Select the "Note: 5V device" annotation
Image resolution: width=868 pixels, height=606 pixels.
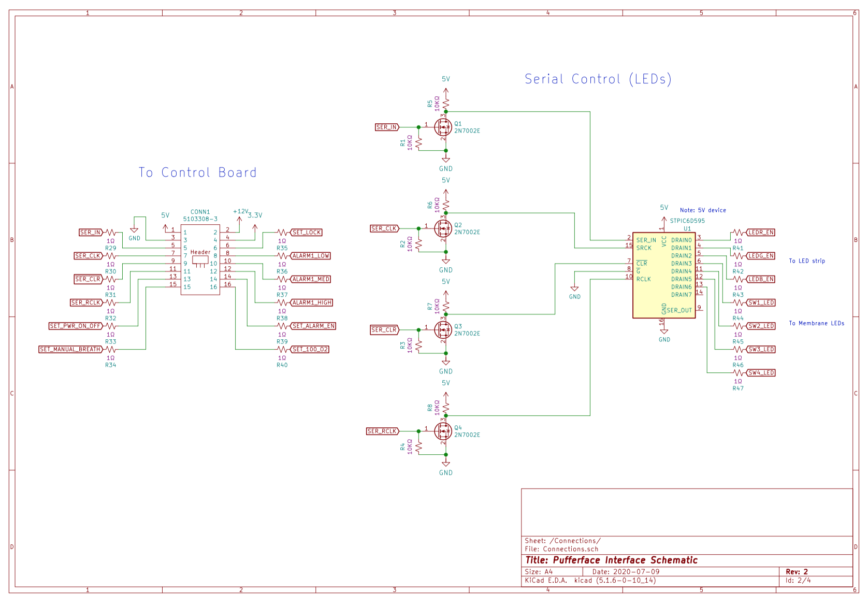coord(703,210)
